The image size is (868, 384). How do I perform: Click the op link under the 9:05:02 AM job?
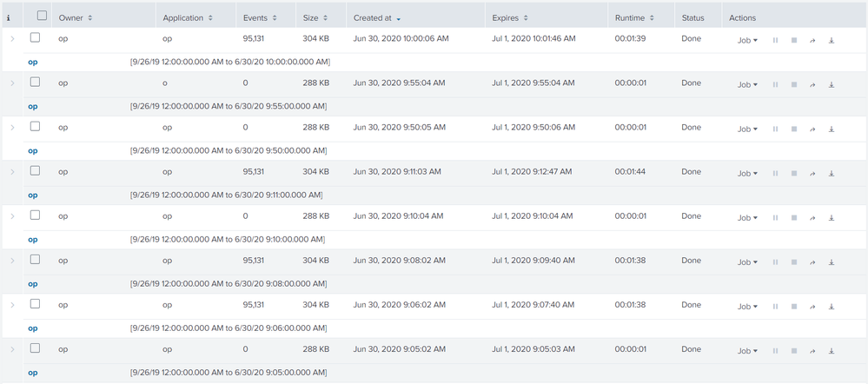(33, 373)
